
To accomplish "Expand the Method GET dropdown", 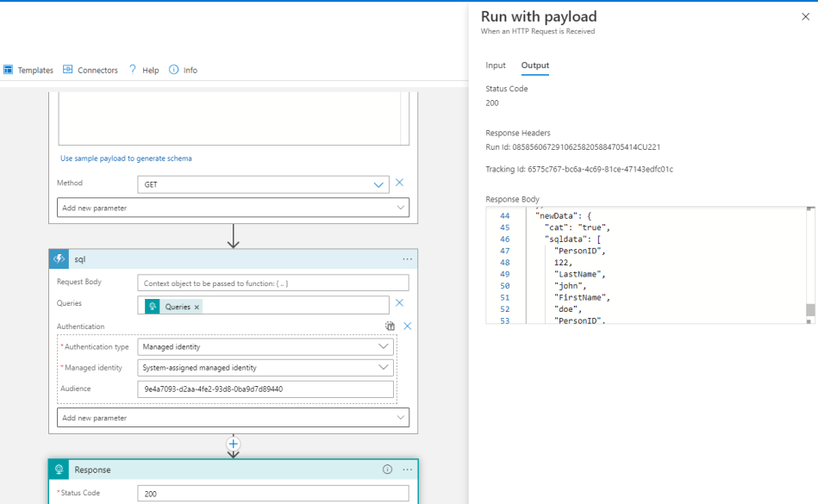I will pos(378,184).
